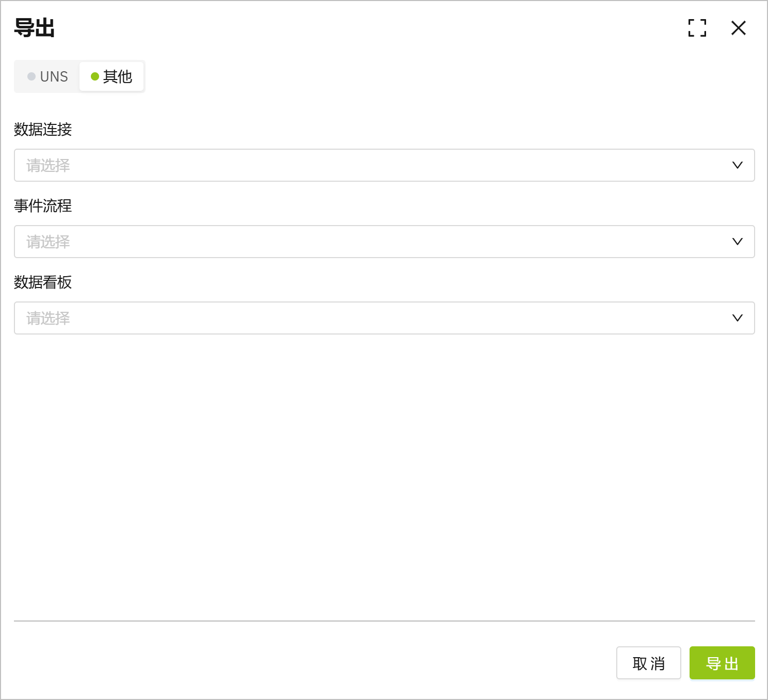Click the gray dot beside UNS
Image resolution: width=768 pixels, height=700 pixels.
tap(31, 76)
